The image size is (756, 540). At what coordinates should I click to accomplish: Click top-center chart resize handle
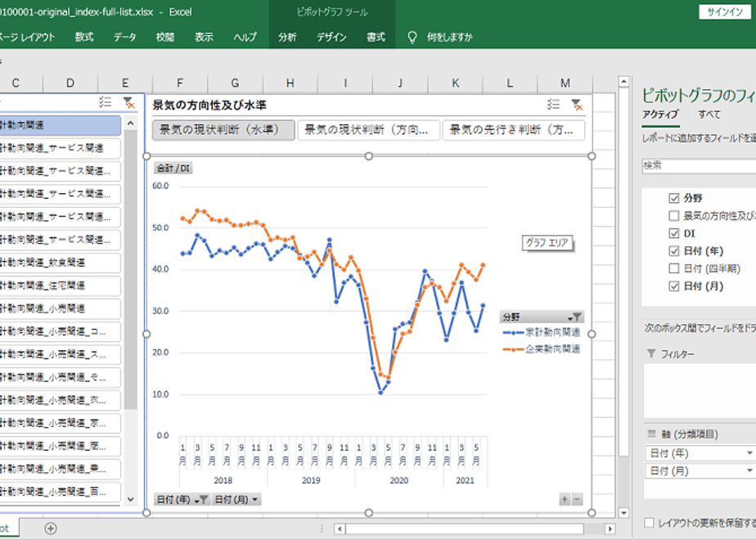(369, 156)
